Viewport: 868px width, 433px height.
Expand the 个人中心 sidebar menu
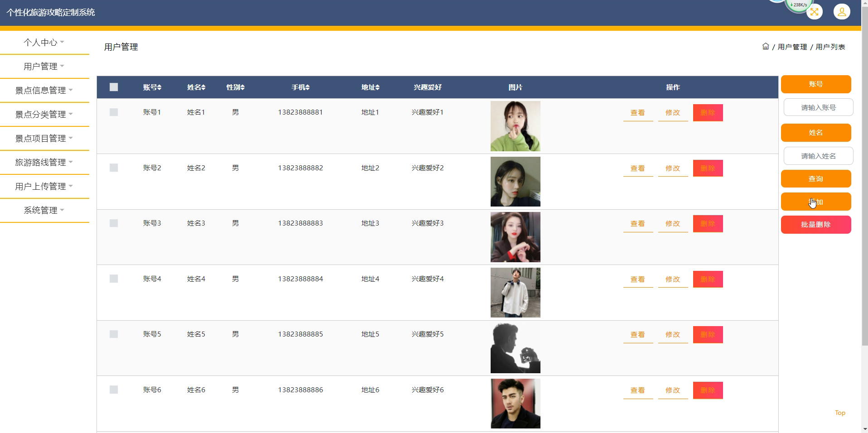[x=44, y=42]
